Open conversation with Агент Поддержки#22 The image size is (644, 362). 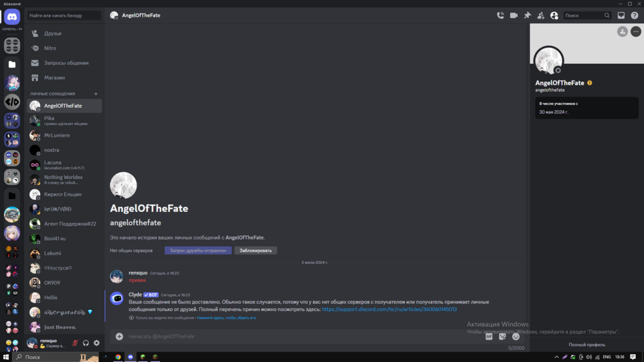(64, 224)
